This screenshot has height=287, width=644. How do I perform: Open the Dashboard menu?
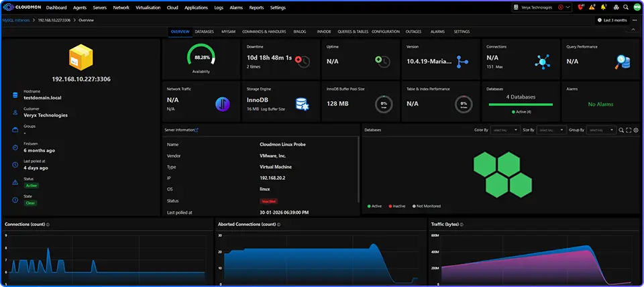point(56,7)
